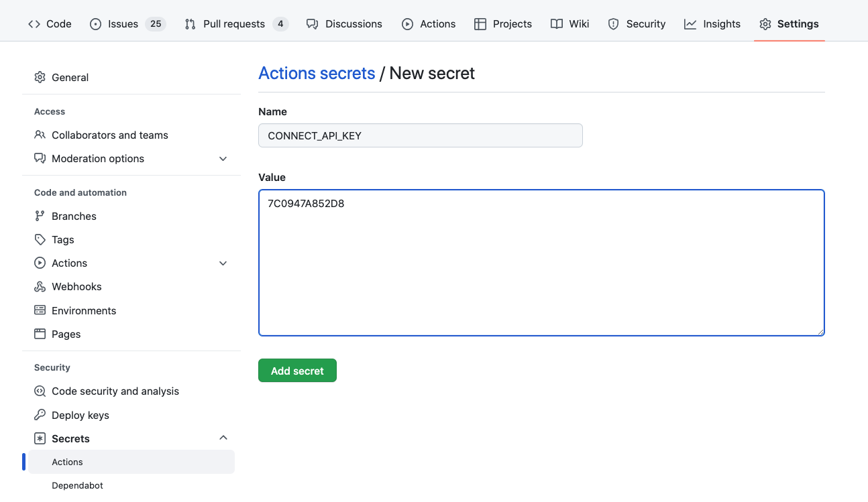Switch to the Issues tab
This screenshot has width=868, height=502.
[123, 24]
